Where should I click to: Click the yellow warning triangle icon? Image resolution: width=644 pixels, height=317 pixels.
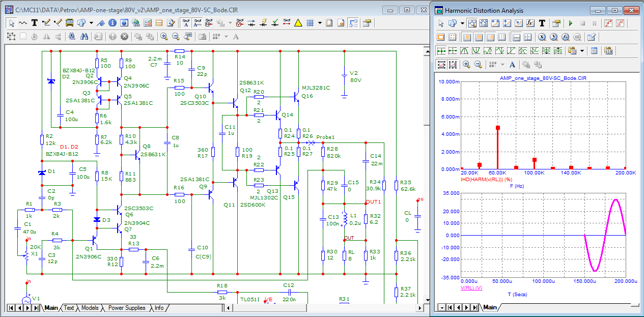coord(298,23)
